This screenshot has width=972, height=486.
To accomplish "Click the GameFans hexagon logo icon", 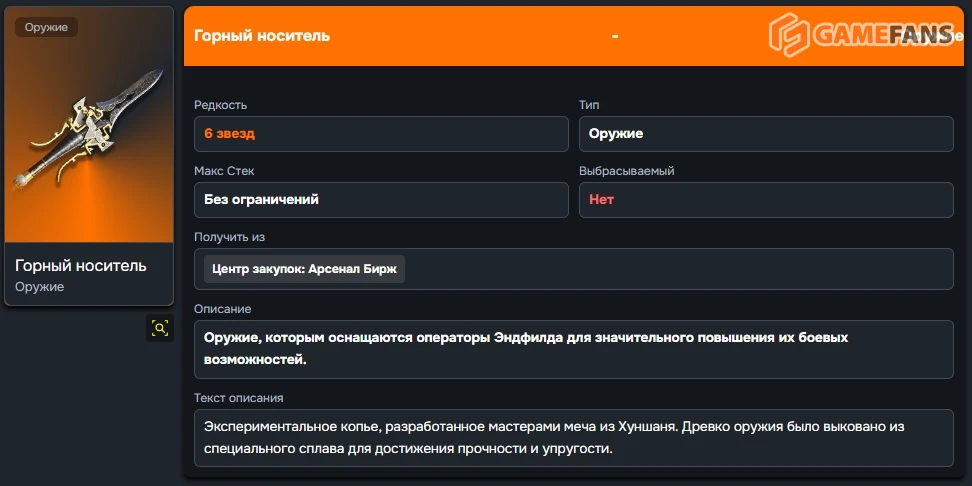I will click(x=788, y=35).
